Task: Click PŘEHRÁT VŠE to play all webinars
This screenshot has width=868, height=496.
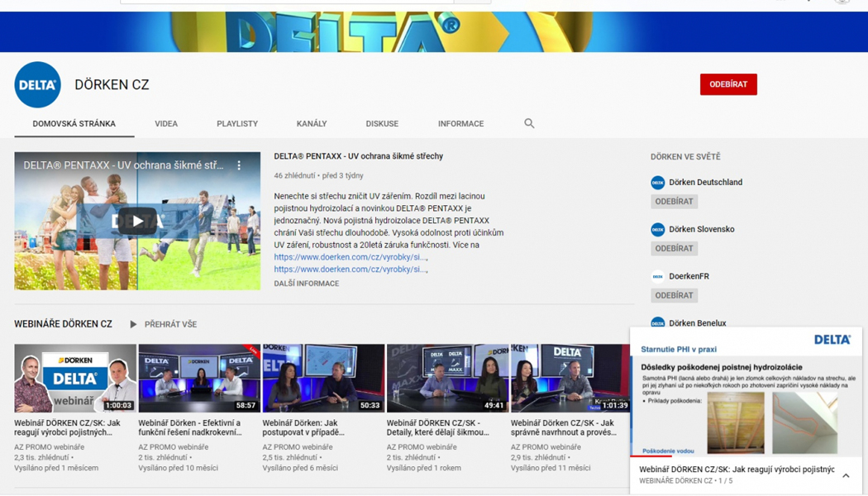Action: [170, 324]
